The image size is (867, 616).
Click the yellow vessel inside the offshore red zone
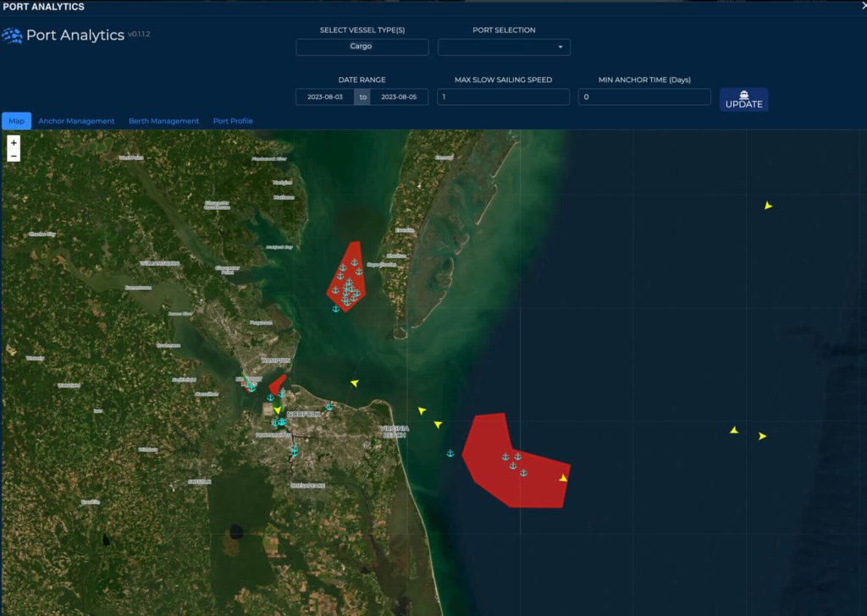click(563, 478)
